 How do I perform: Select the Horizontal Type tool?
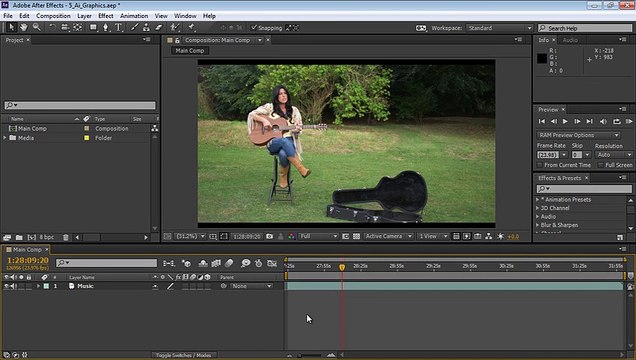click(x=118, y=27)
